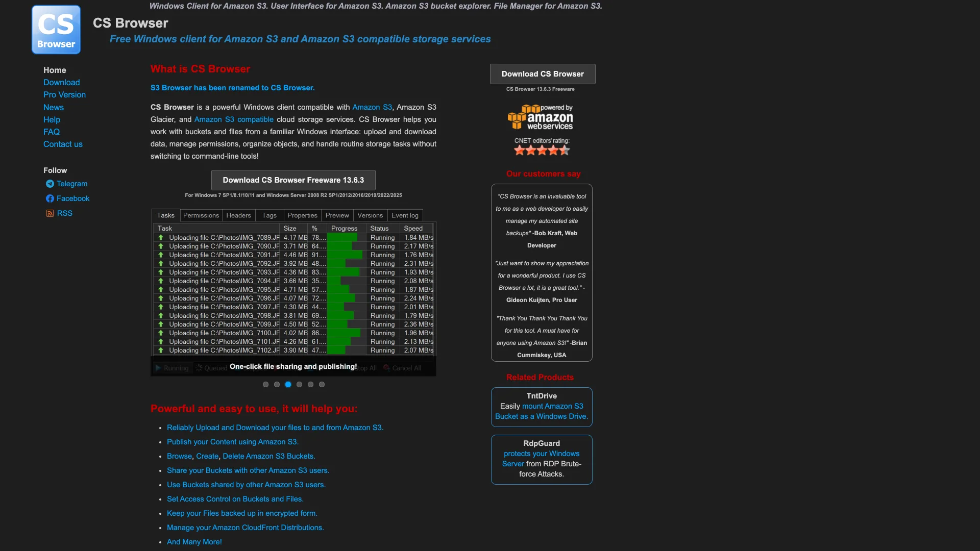This screenshot has height=551, width=980.
Task: Open the Help page
Action: [52, 119]
